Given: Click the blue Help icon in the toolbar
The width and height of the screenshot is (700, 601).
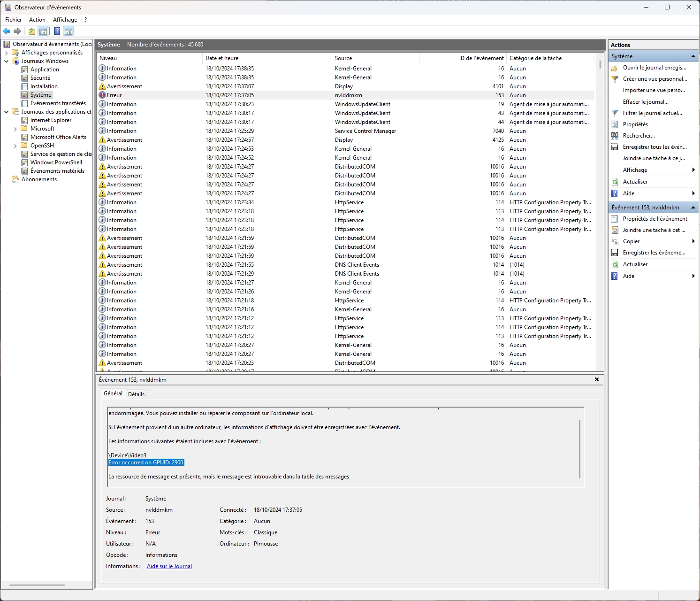Looking at the screenshot, I should coord(57,31).
